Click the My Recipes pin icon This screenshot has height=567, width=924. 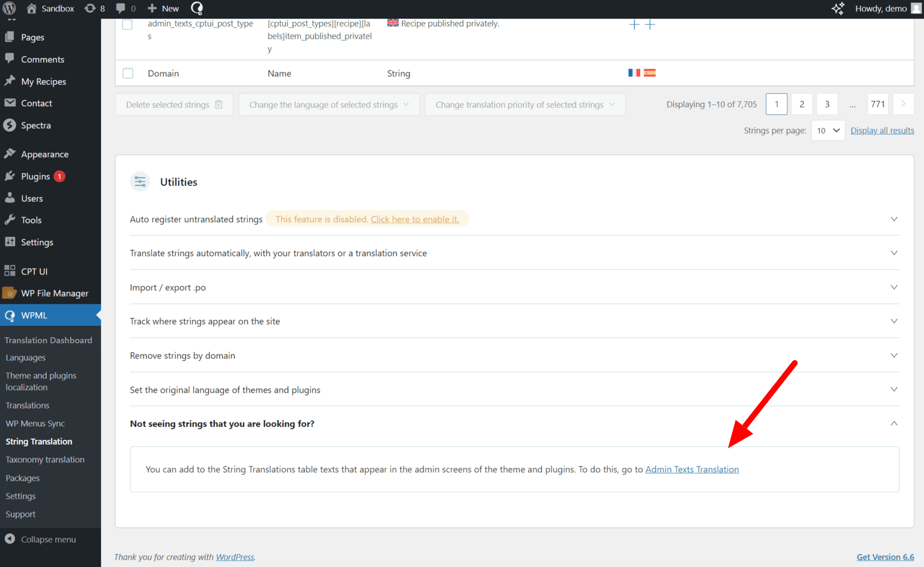pos(10,81)
